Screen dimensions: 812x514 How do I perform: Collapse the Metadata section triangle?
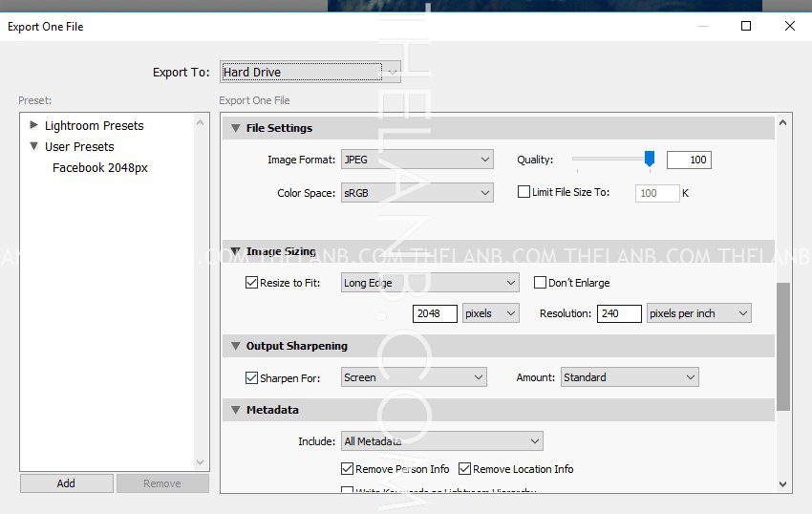click(x=235, y=410)
